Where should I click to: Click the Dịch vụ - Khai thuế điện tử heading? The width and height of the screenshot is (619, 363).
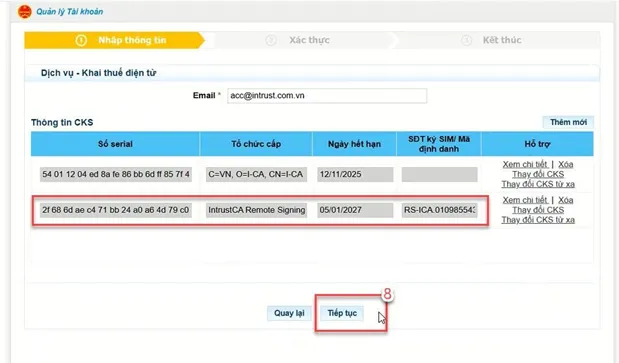[x=99, y=73]
